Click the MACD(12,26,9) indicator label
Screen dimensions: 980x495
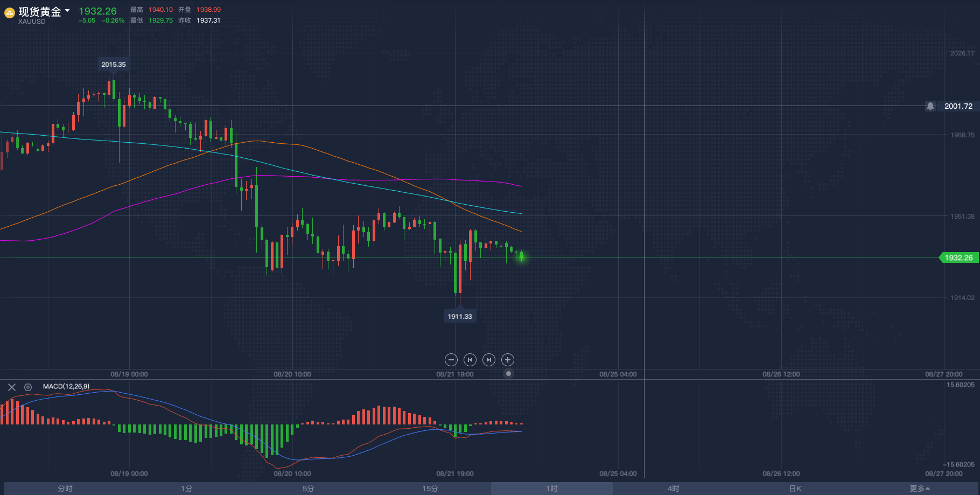(66, 386)
